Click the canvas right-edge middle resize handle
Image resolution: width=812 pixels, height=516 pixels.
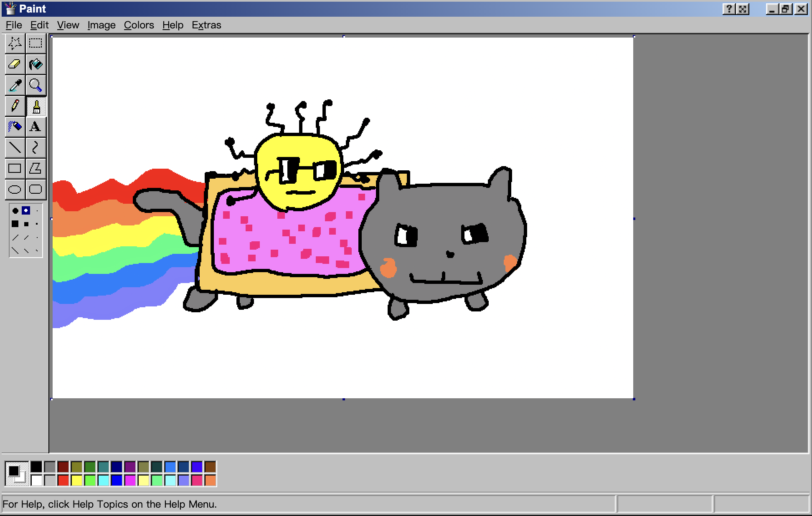click(634, 218)
